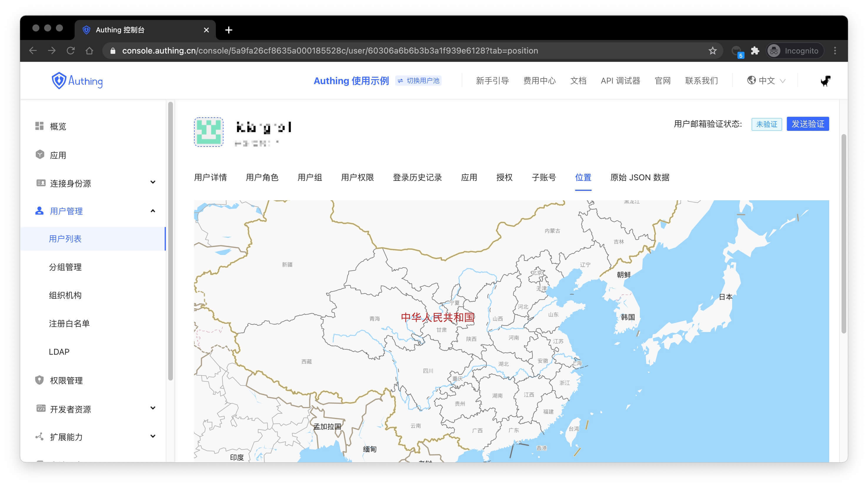The height and width of the screenshot is (487, 868).
Task: Open the browser extensions puzzle icon
Action: coord(755,51)
